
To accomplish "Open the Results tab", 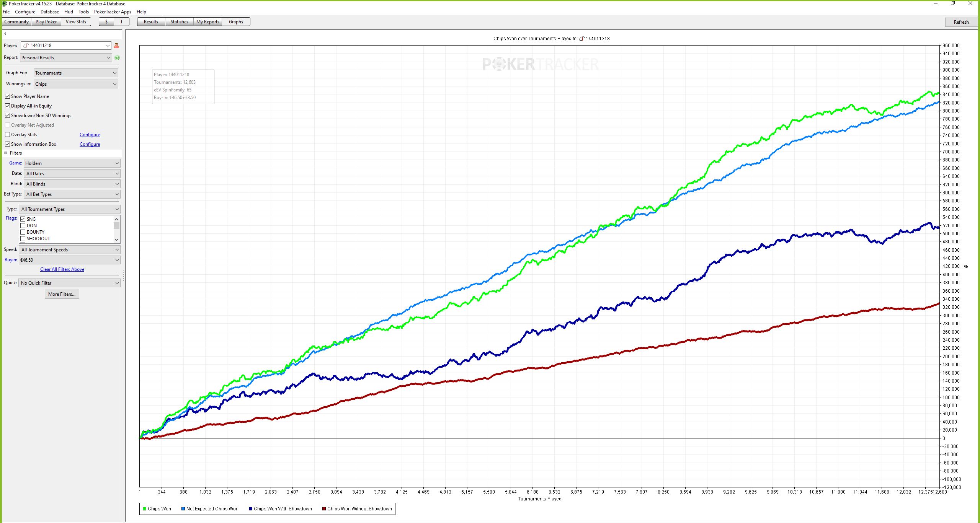I will pyautogui.click(x=151, y=22).
